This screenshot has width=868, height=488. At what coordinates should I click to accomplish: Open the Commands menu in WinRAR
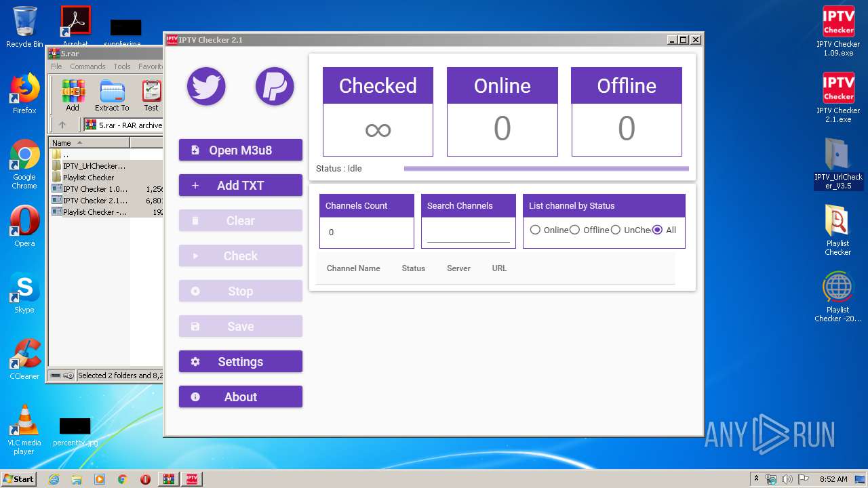(87, 66)
